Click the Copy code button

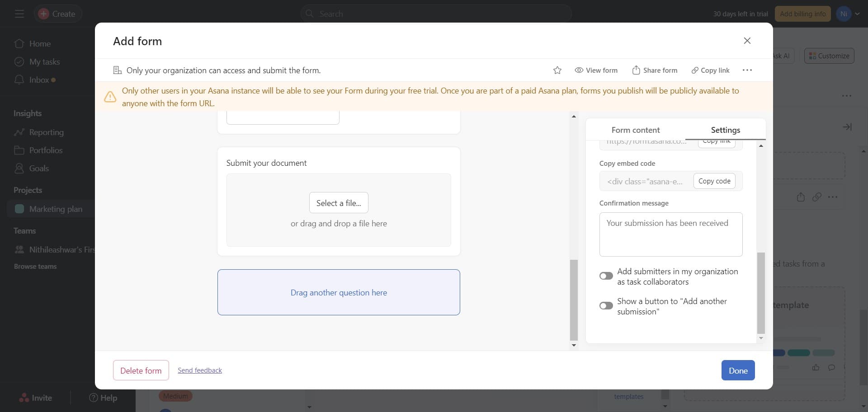pyautogui.click(x=714, y=181)
